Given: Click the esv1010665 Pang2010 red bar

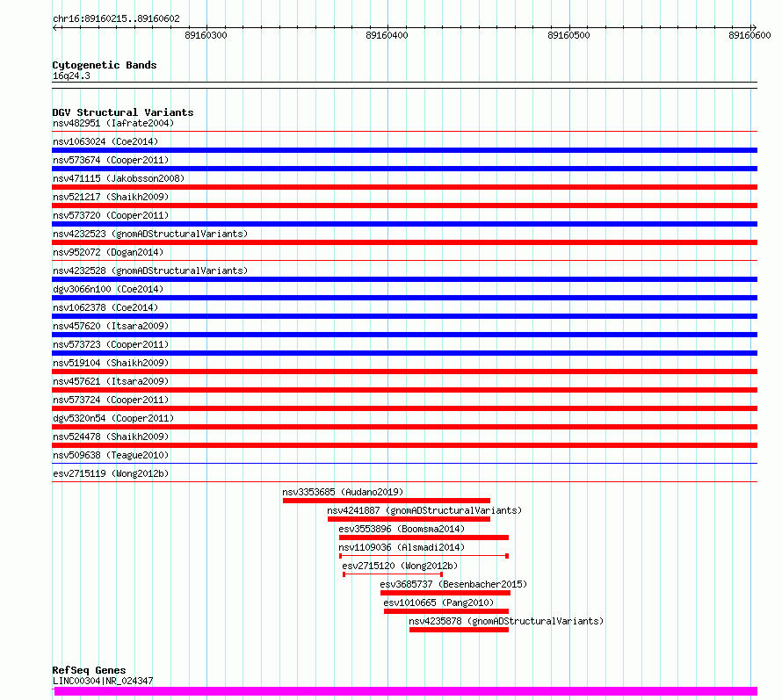Looking at the screenshot, I should (446, 611).
